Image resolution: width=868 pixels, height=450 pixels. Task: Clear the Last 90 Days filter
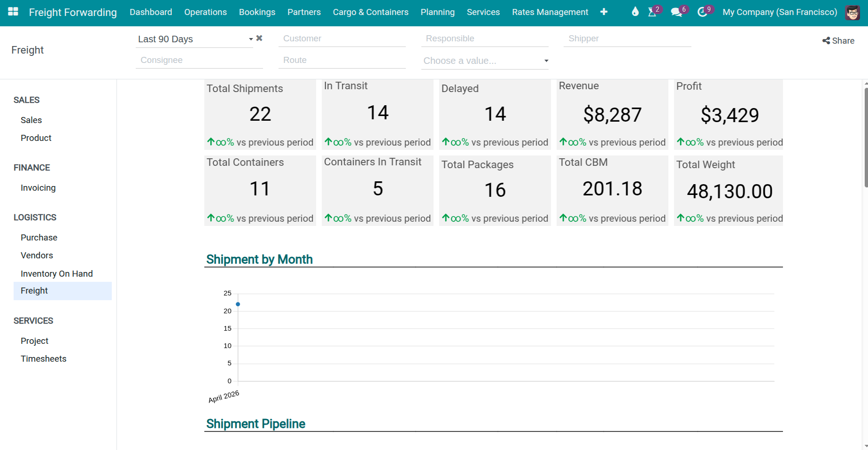click(259, 38)
